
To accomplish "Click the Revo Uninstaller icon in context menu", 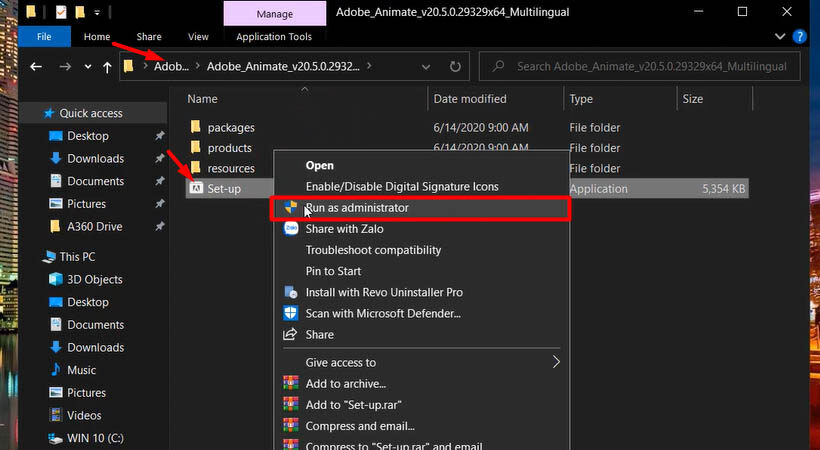I will (x=290, y=292).
